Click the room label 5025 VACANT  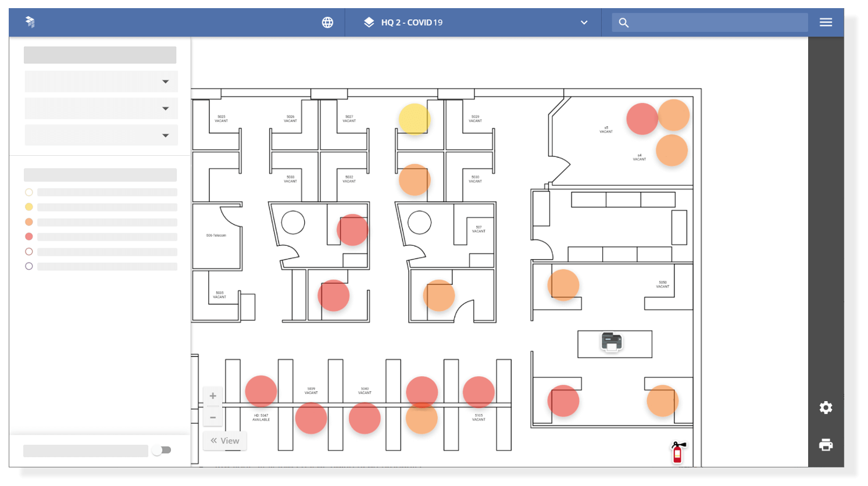click(222, 119)
